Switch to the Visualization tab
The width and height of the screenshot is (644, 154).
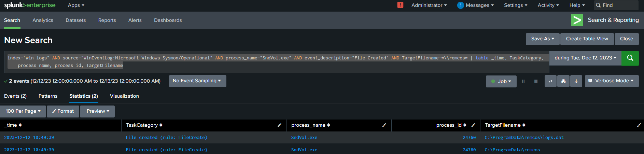[x=124, y=96]
